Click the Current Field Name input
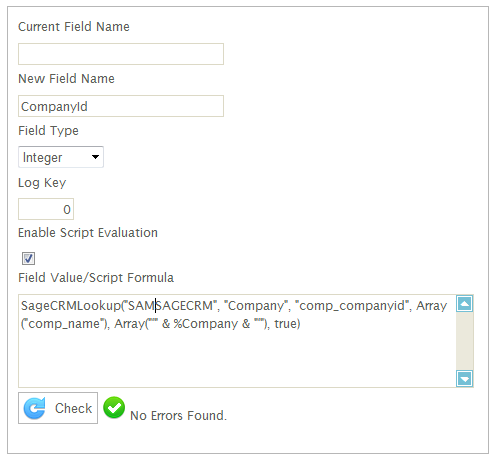Screen dimensions: 498x464 point(121,54)
